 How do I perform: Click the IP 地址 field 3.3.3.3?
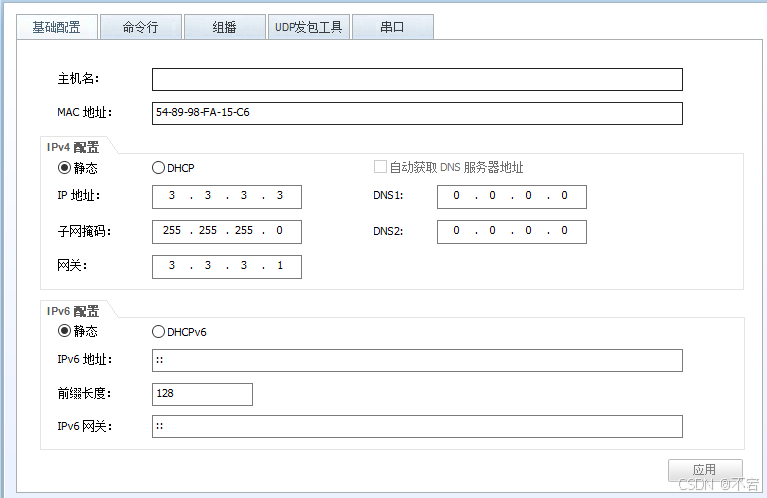(x=227, y=197)
